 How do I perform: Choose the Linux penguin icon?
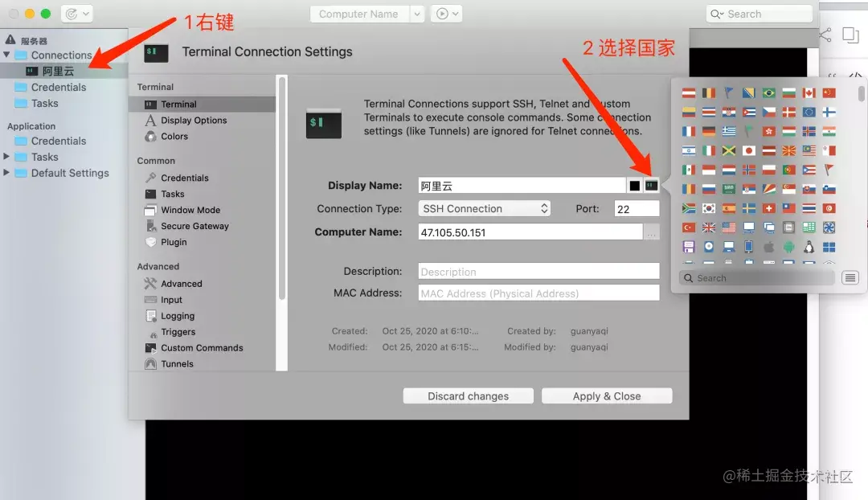(x=809, y=247)
